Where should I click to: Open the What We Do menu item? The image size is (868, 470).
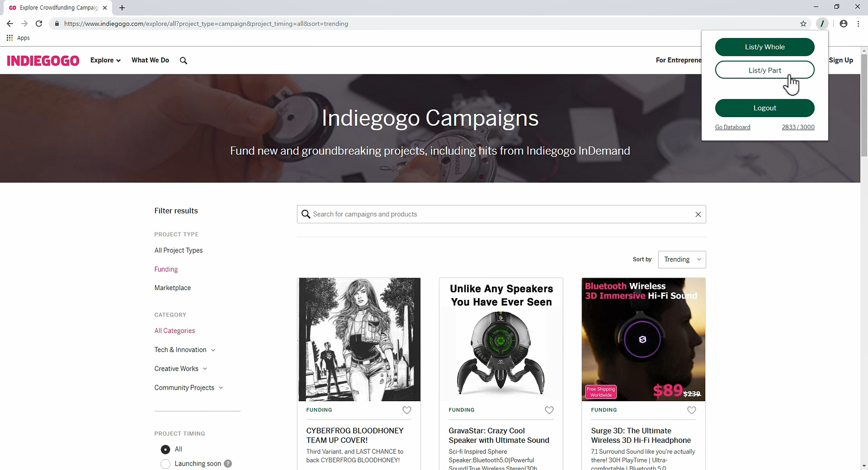[x=150, y=60]
